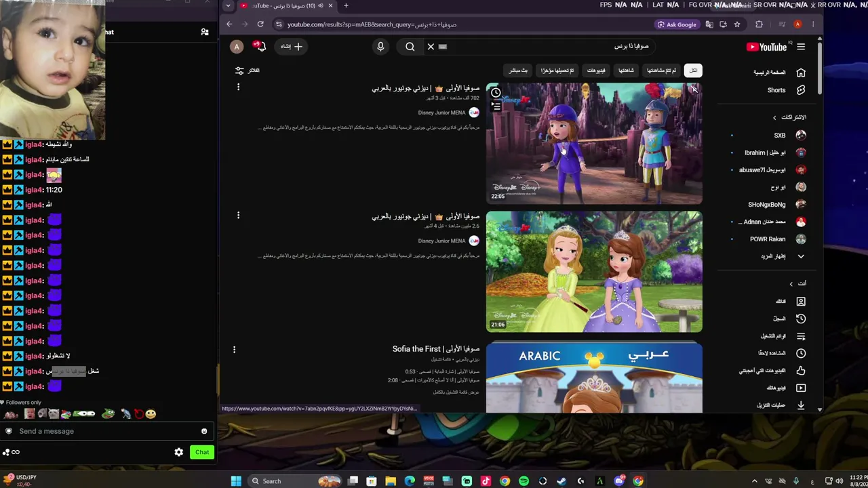
Task: Select the 'شاهدتها' filter chip
Action: coord(626,70)
